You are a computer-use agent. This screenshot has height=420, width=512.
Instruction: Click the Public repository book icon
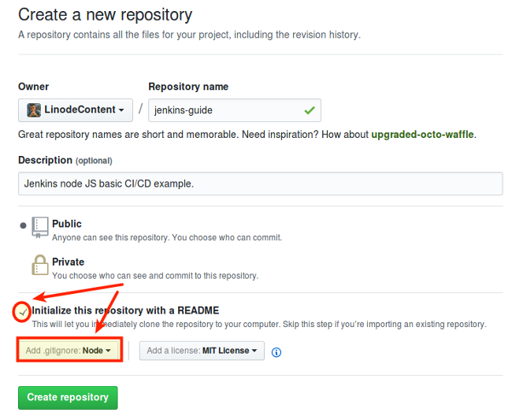tap(40, 228)
